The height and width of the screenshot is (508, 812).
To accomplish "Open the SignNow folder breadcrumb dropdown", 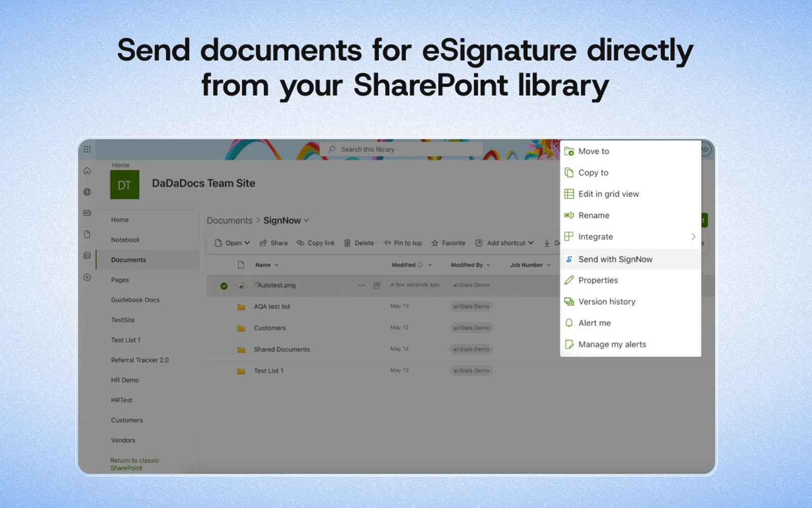I will [307, 220].
